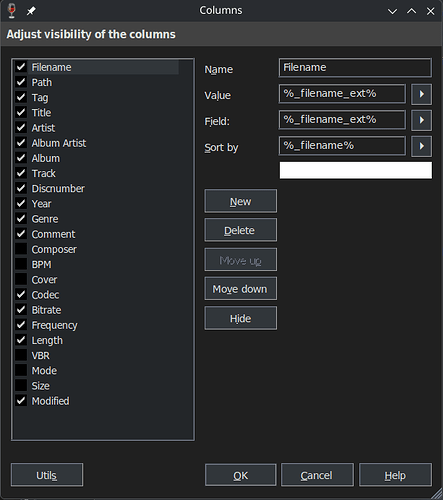Enable the Size column checkbox
The width and height of the screenshot is (443, 500).
(x=21, y=386)
